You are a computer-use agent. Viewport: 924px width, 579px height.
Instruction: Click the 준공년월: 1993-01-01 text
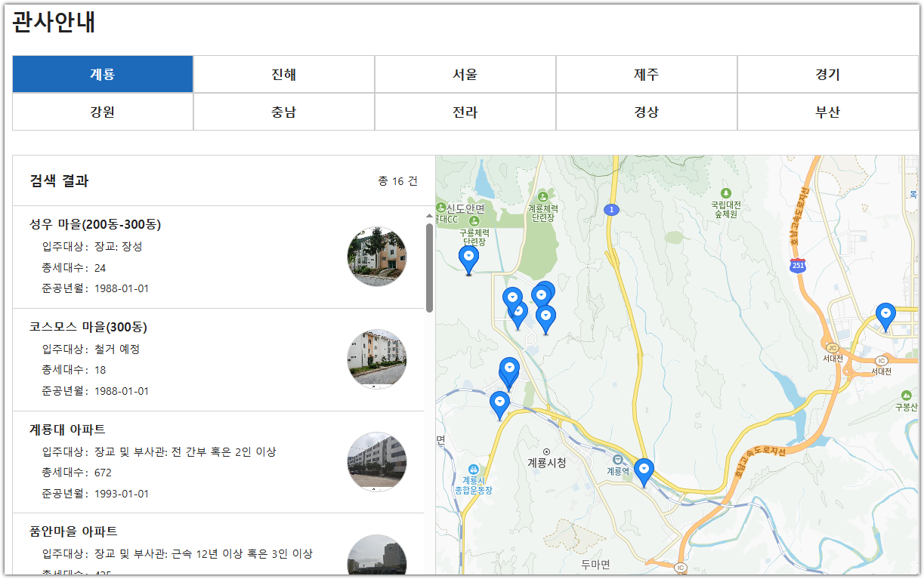(95, 494)
